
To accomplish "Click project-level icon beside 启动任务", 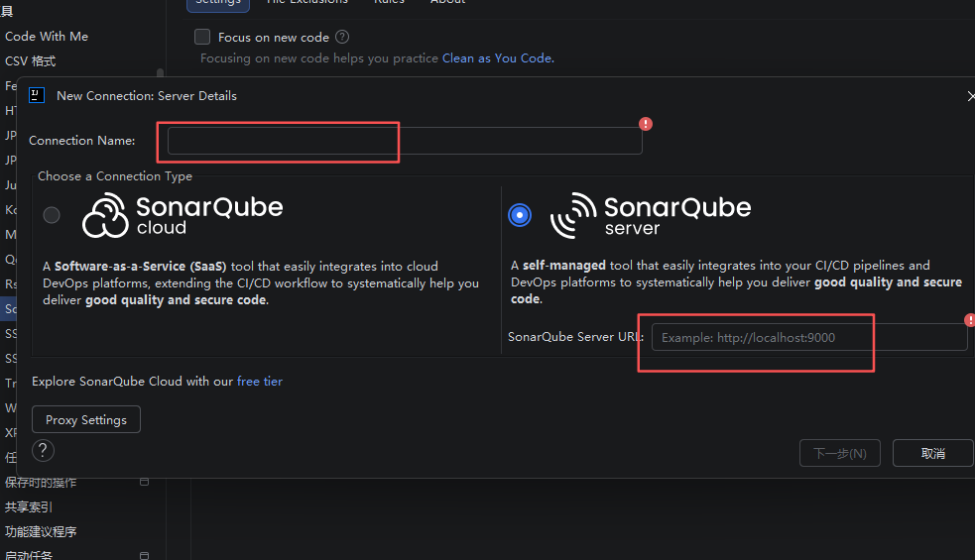I will coord(144,555).
